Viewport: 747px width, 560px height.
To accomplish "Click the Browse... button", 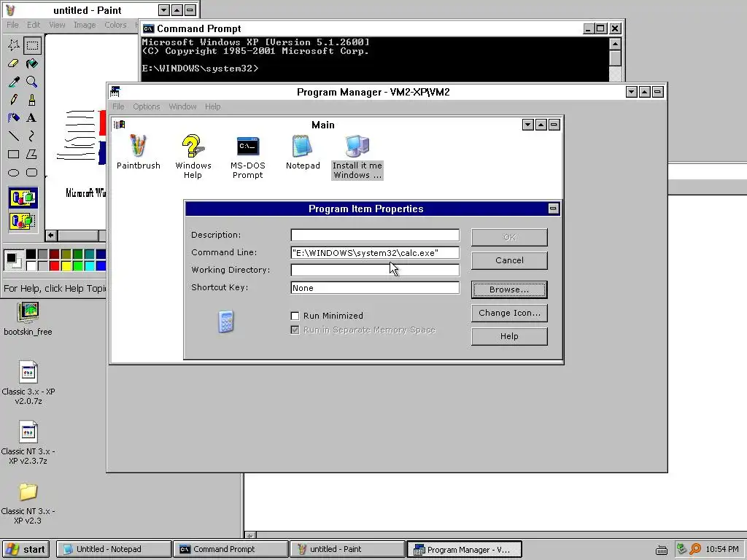I will click(509, 289).
